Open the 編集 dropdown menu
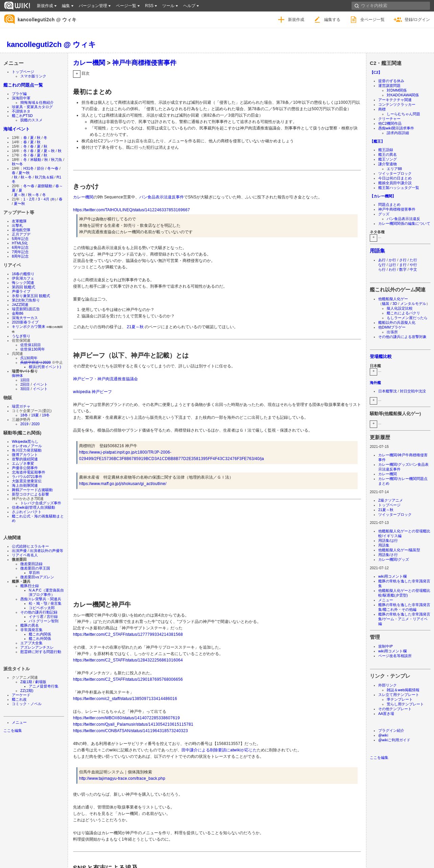Screen dimensions: 434x868 [x=67, y=6]
